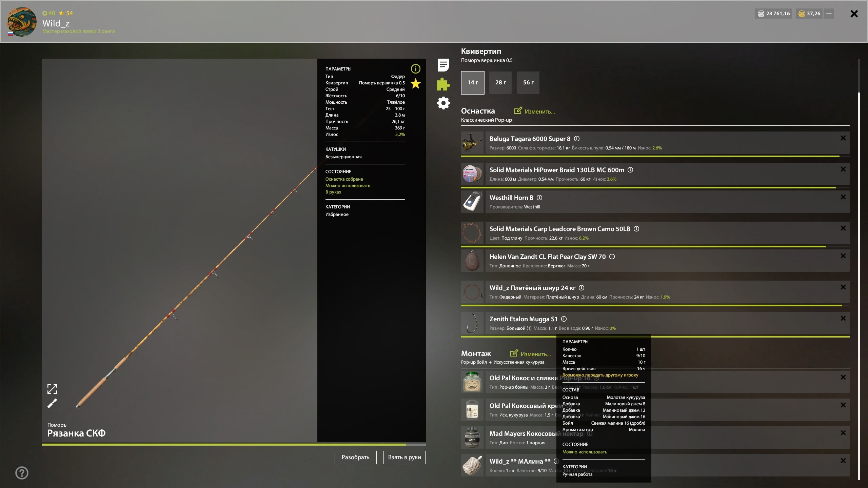Viewport: 868px width, 488px height.
Task: Remove Mad Mayers dip
Action: [843, 433]
